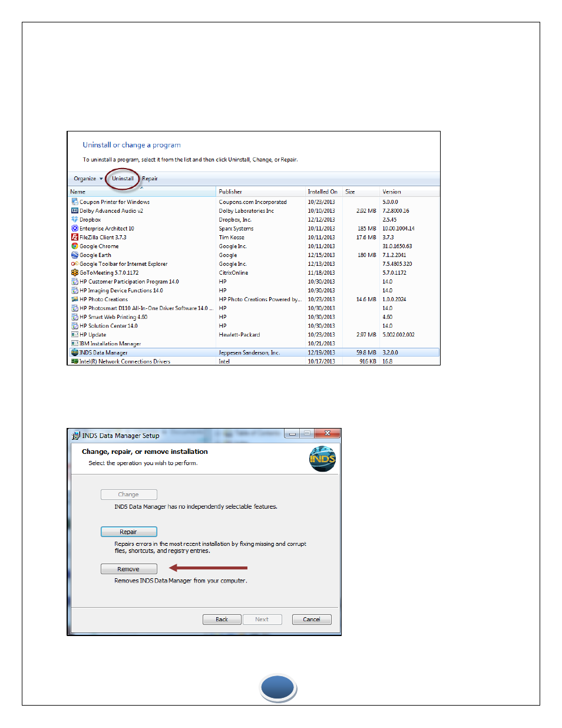Click install date 12/19/2013
Image resolution: width=562 pixels, height=728 pixels.
321,353
